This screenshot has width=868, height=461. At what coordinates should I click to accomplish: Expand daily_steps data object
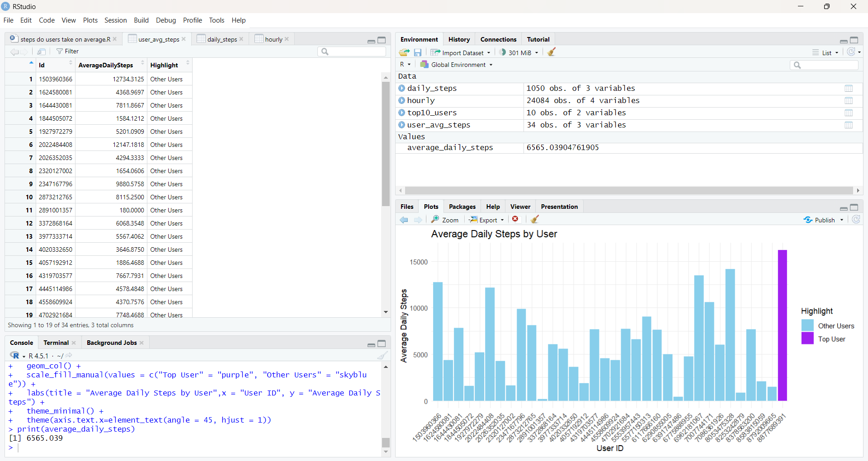(401, 89)
